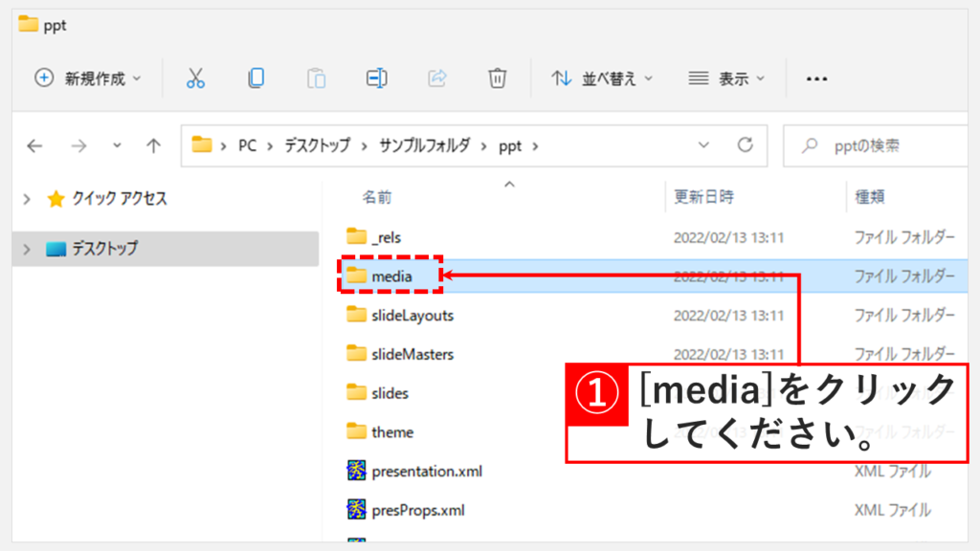Click the Cut scissors icon
Image resolution: width=980 pixels, height=551 pixels.
(196, 78)
